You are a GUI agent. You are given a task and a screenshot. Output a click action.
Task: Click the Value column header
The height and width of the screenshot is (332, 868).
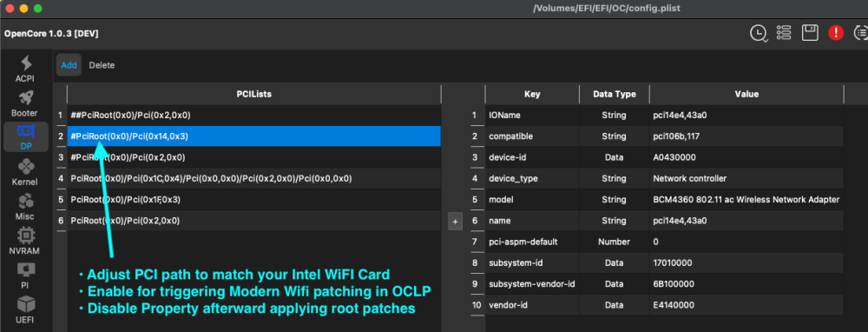click(746, 94)
